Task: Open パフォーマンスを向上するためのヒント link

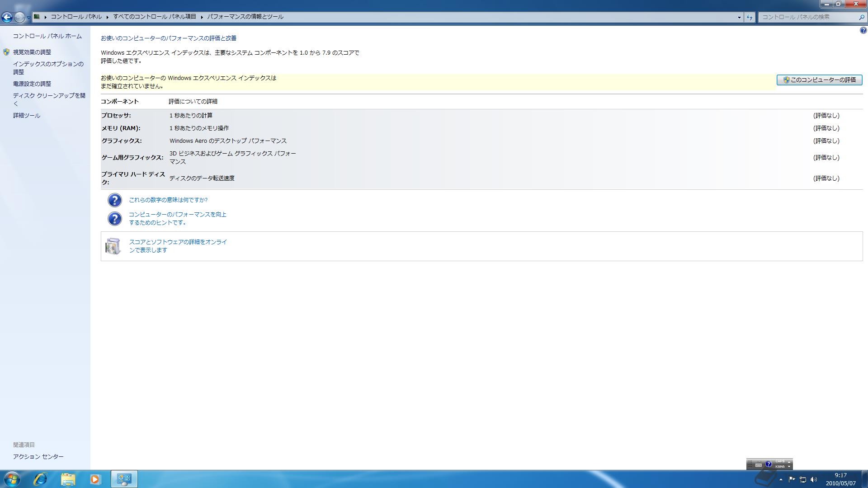Action: pyautogui.click(x=178, y=219)
